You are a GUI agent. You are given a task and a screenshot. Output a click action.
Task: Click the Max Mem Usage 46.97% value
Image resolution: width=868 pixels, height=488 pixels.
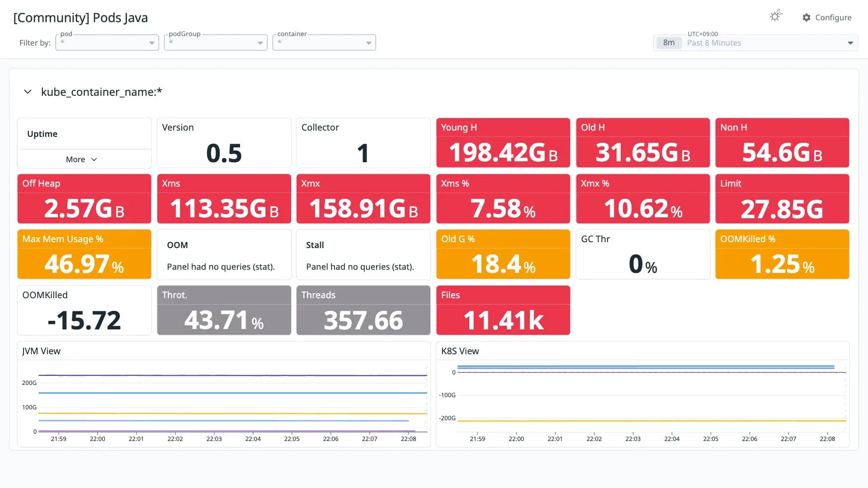click(x=84, y=264)
